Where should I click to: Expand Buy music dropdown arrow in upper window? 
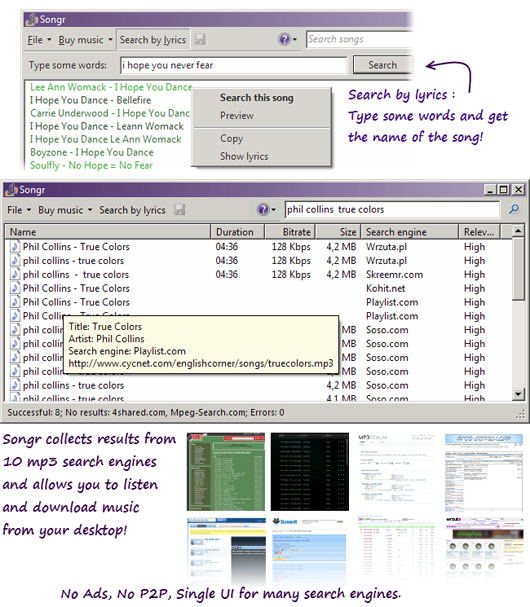tap(110, 39)
